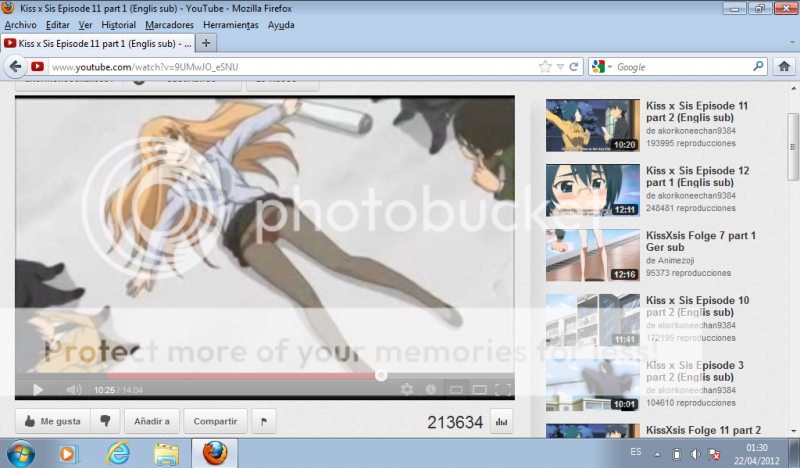Mute the video with the speaker icon
This screenshot has width=800, height=468.
pyautogui.click(x=74, y=390)
